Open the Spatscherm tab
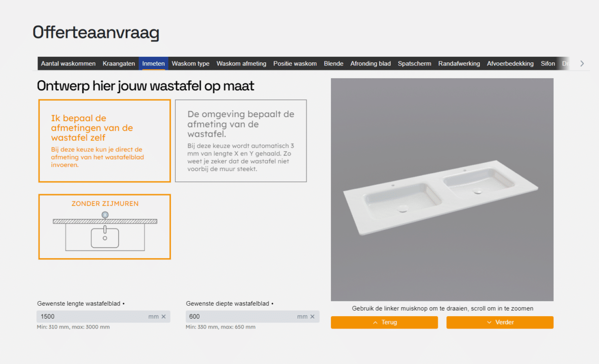 pos(414,63)
